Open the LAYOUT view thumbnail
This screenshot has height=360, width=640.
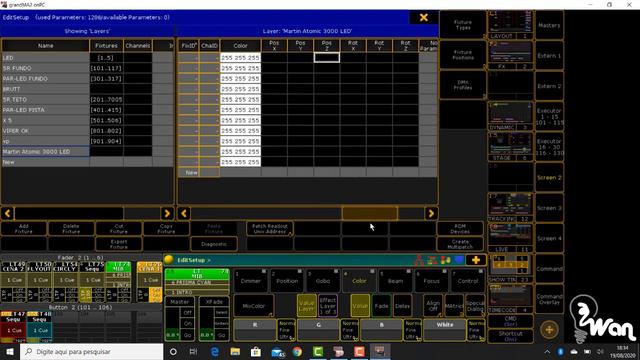coord(510,25)
